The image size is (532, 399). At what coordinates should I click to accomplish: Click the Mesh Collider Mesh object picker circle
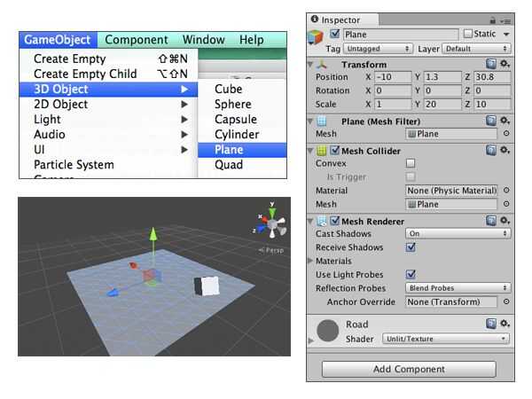tap(506, 204)
